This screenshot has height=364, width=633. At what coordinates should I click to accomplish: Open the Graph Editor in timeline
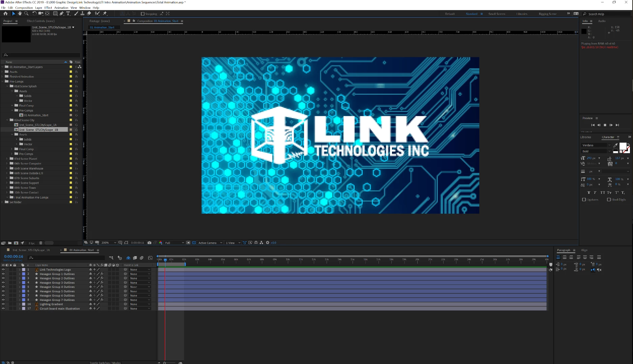point(150,258)
